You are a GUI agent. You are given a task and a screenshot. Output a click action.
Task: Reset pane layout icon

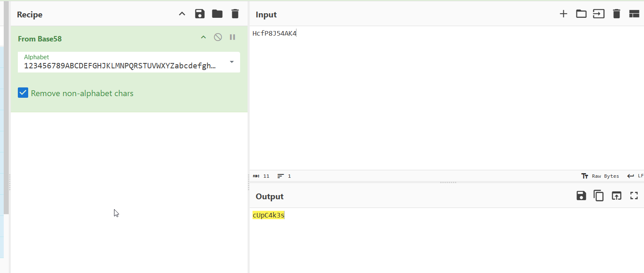pos(634,14)
